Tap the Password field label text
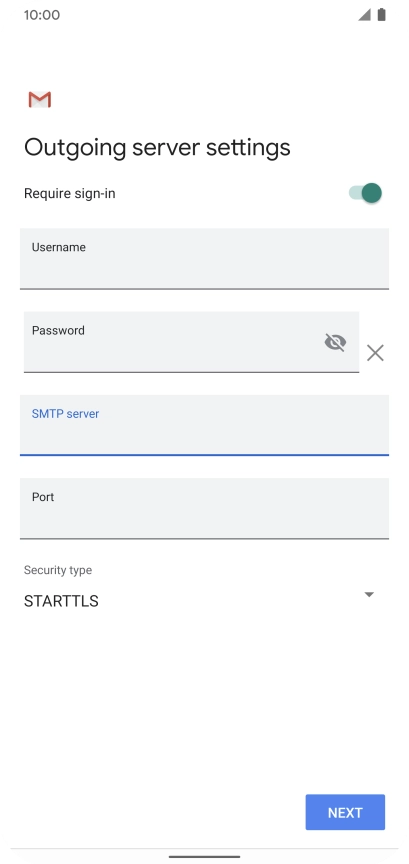The image size is (409, 864). coord(58,331)
